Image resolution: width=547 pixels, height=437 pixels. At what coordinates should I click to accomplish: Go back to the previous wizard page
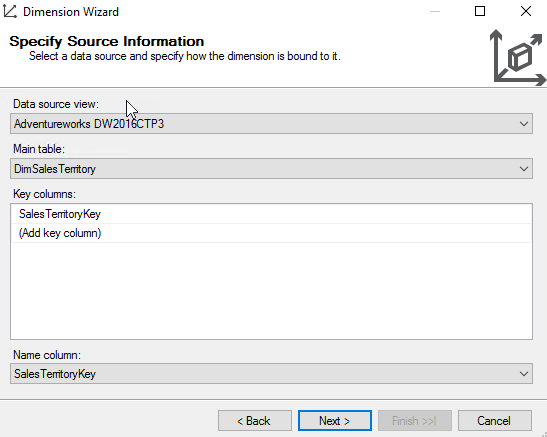[255, 421]
